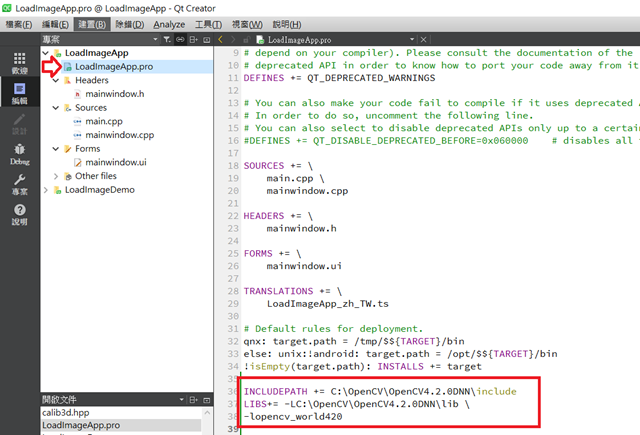Collapse the Sources folder

[x=56, y=108]
